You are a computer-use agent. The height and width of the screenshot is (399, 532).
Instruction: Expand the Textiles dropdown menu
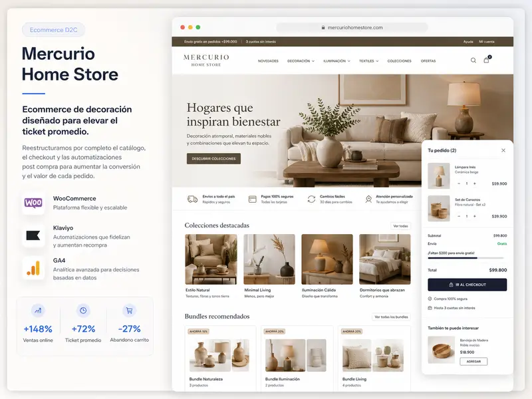pos(369,61)
